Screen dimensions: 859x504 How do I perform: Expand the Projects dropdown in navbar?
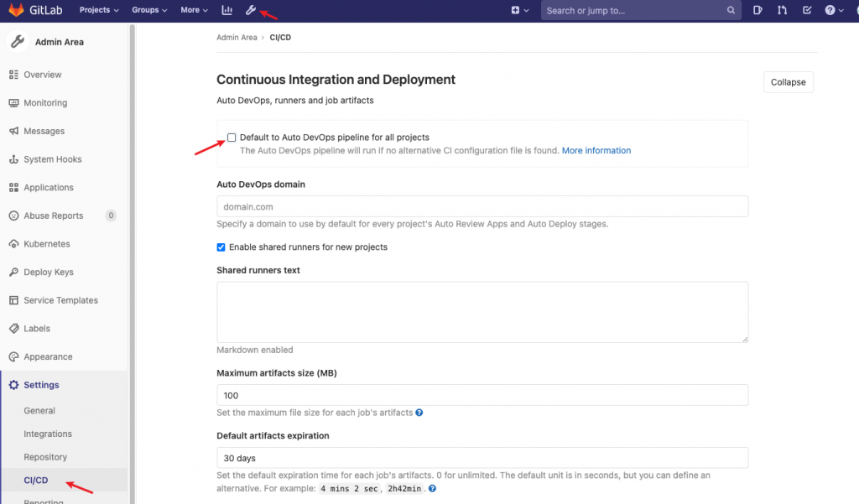(x=99, y=10)
